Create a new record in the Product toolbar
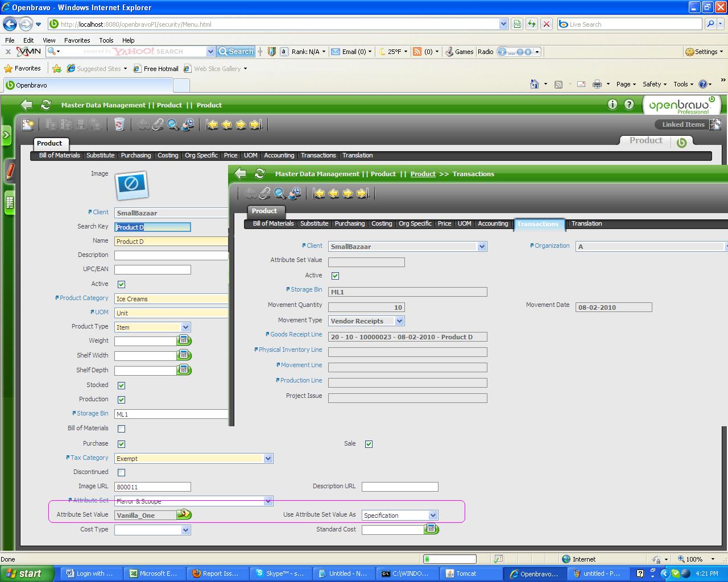Screen dimensions: 728x582 click(x=28, y=124)
